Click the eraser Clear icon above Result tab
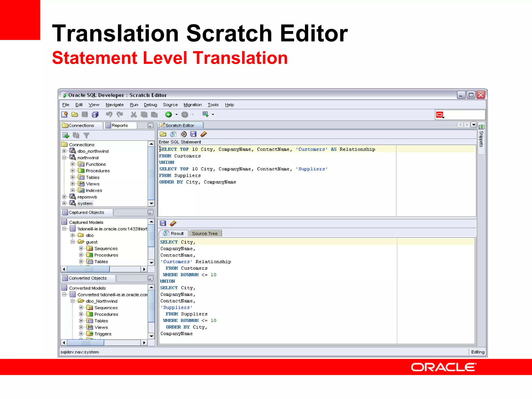Image resolution: width=532 pixels, height=399 pixels. [173, 223]
